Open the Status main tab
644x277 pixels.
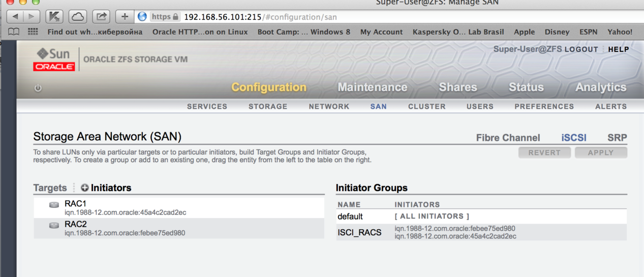pyautogui.click(x=526, y=87)
